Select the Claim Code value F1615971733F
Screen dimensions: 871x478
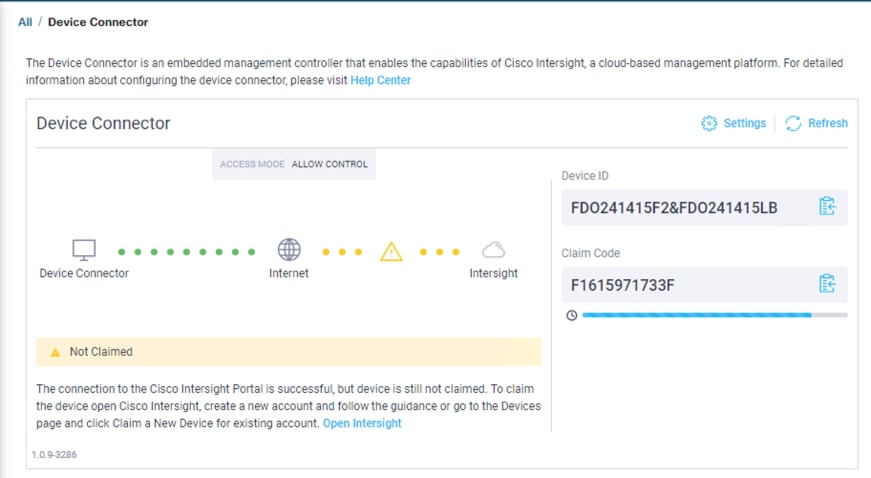coord(622,285)
